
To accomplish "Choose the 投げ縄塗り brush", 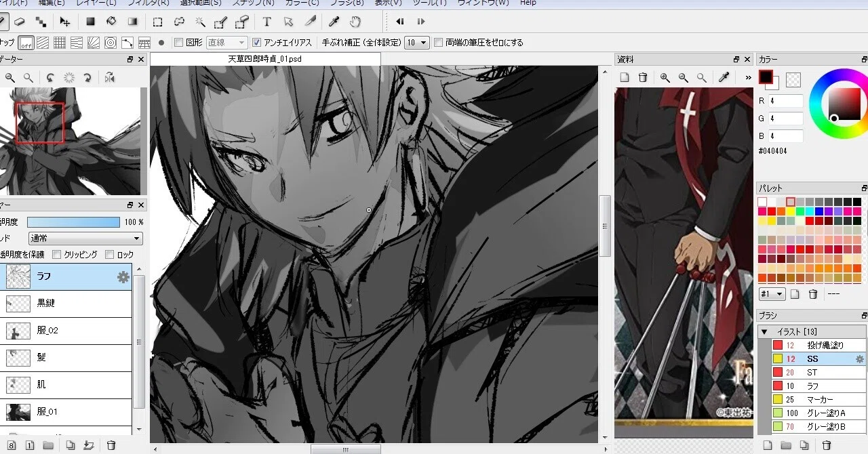I will click(x=819, y=346).
